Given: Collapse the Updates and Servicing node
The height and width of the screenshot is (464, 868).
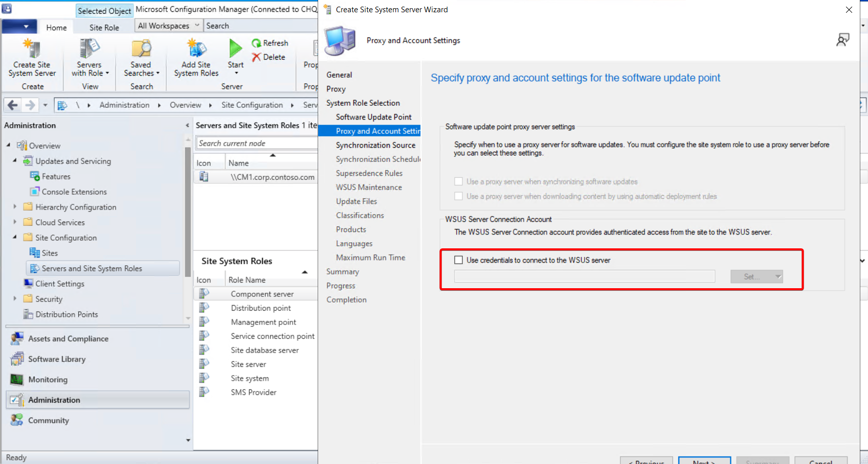Looking at the screenshot, I should pos(14,160).
